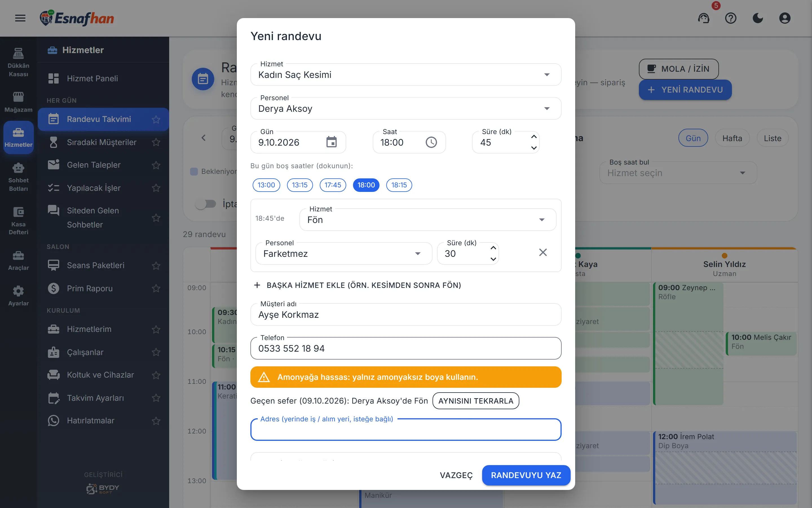Remove the Fön extra service row

pos(542,252)
